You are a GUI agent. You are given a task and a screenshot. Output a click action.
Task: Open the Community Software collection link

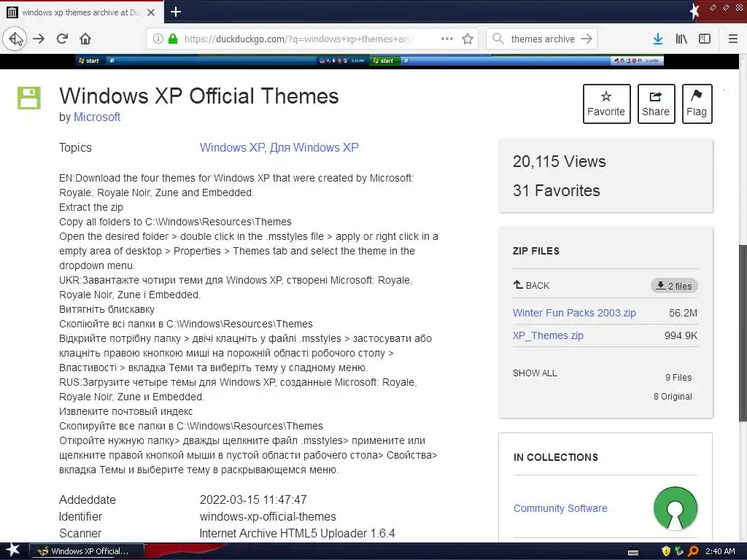coord(560,508)
